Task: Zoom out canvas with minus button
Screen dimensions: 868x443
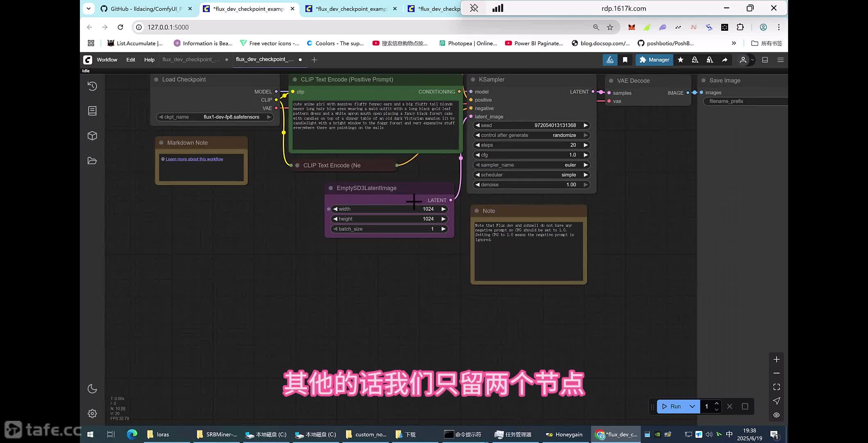Action: (777, 373)
